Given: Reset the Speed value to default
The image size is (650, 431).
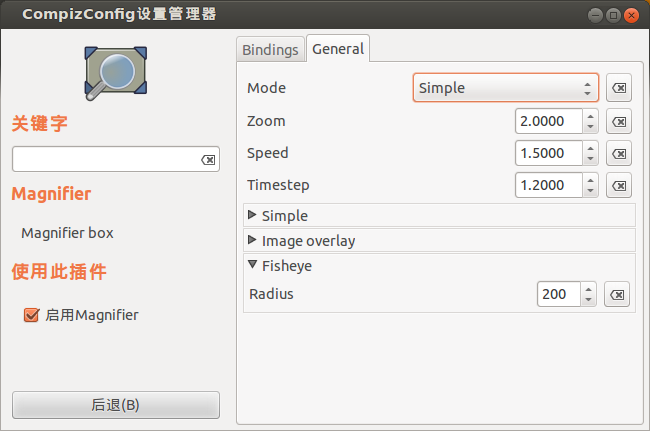Looking at the screenshot, I should coord(618,154).
